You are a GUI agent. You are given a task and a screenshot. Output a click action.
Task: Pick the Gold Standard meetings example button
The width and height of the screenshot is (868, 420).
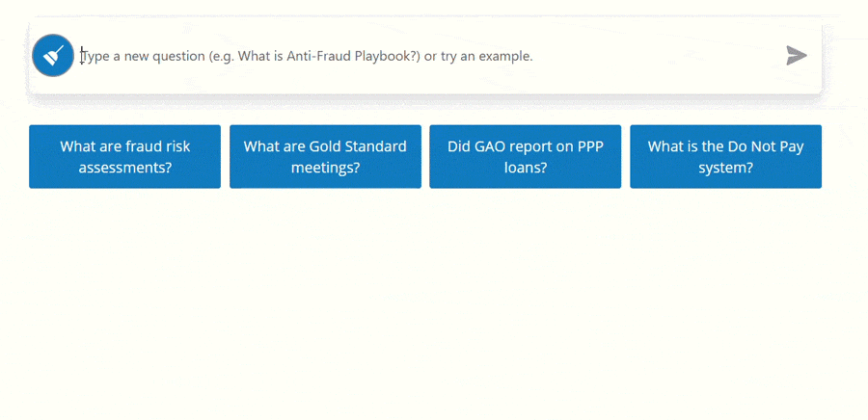point(325,156)
